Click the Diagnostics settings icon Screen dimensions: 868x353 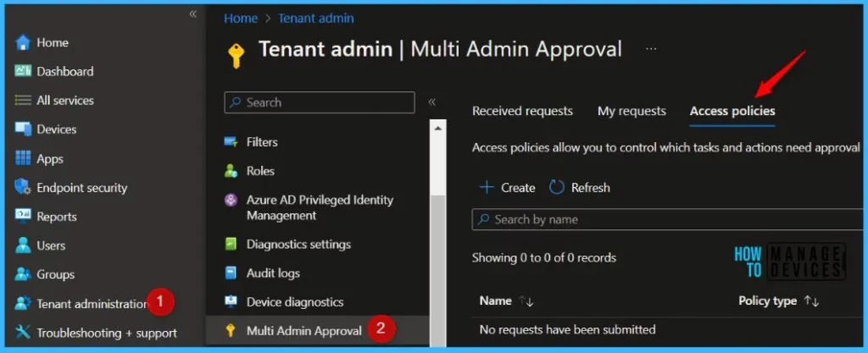[x=231, y=244]
